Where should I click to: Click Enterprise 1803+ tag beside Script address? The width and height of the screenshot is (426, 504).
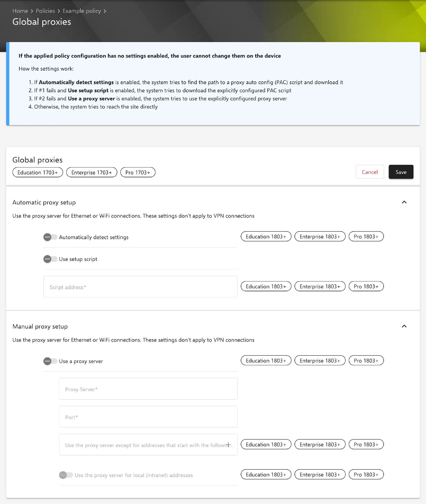(x=320, y=286)
